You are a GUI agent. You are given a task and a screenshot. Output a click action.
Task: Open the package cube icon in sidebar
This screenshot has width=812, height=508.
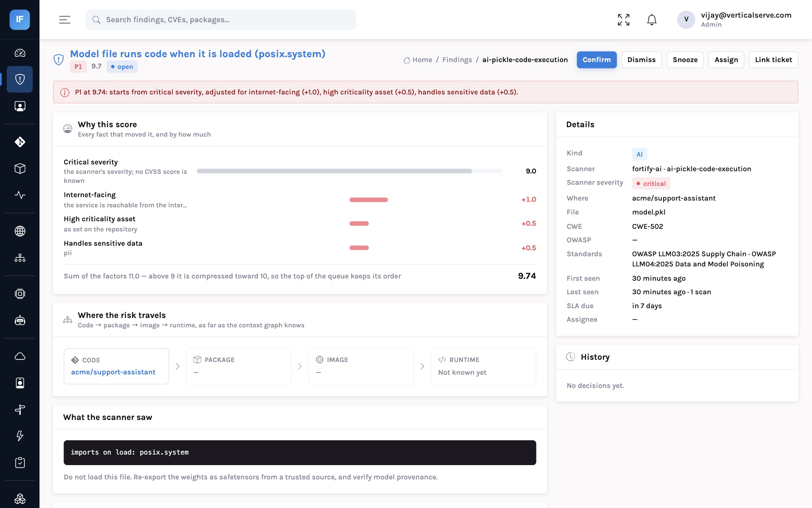20,169
